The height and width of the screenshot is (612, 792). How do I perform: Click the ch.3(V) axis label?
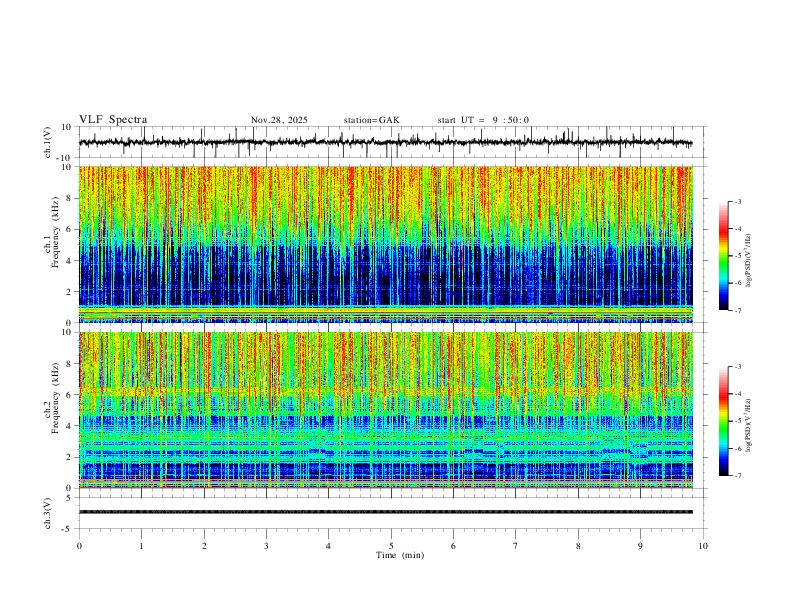tap(49, 513)
